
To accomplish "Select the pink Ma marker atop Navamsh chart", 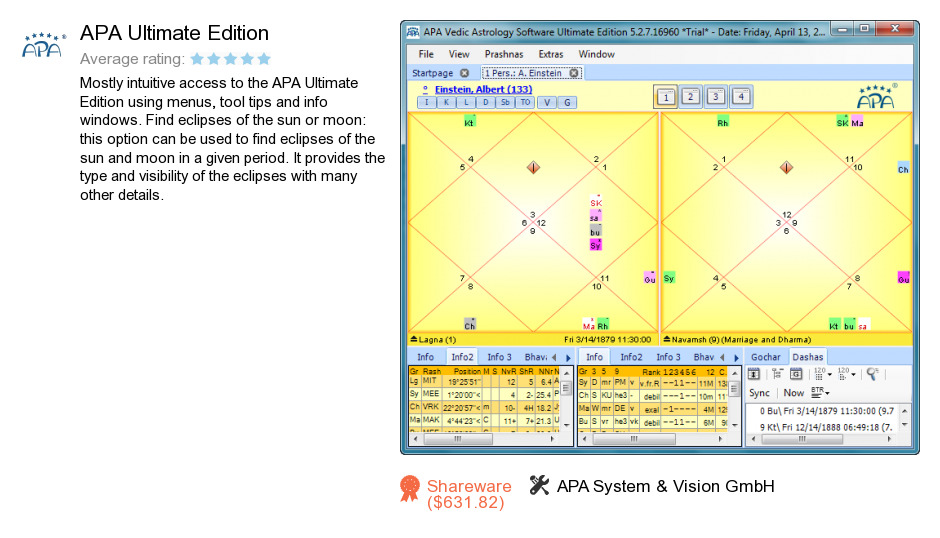I will (x=857, y=122).
